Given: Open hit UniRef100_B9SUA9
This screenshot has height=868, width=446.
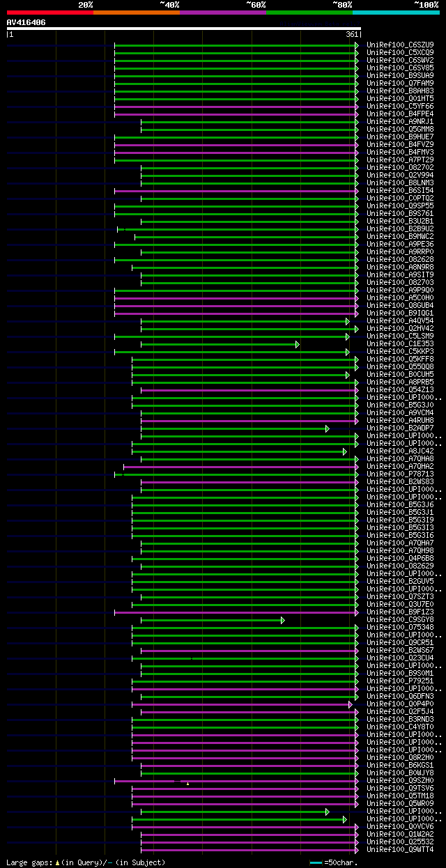Looking at the screenshot, I should 400,76.
